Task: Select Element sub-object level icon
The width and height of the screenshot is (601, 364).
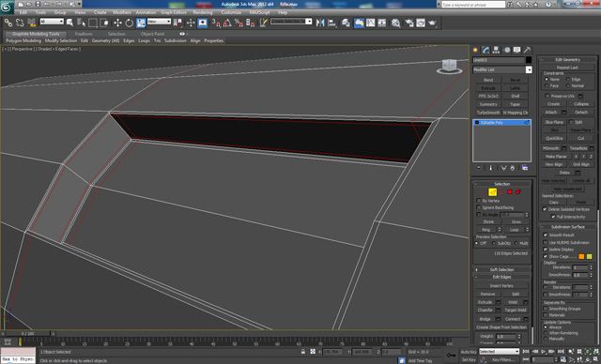Action: point(518,191)
